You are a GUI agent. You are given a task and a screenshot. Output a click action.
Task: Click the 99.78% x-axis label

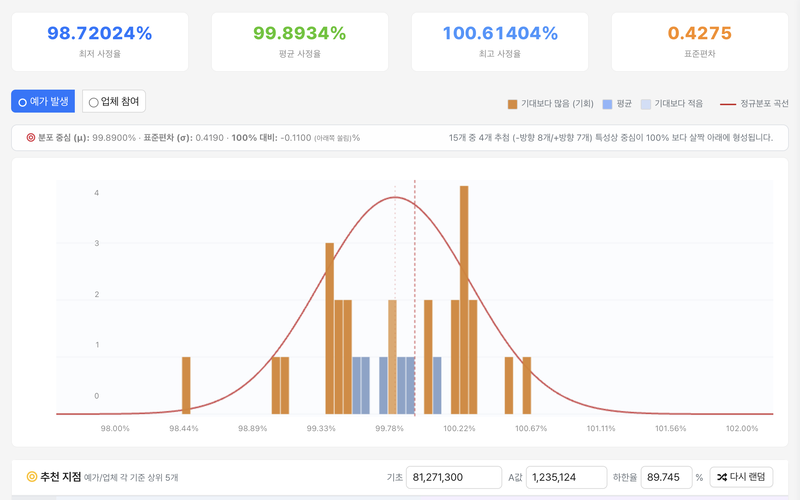389,429
